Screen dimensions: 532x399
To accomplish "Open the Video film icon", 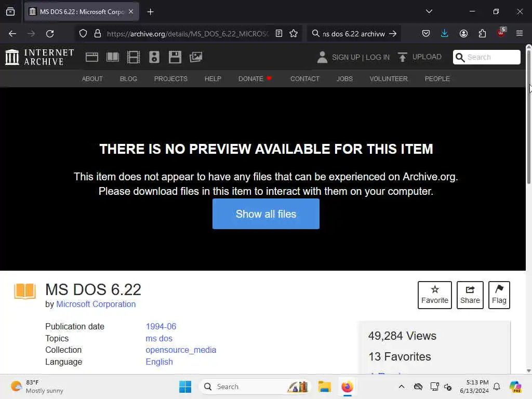I will click(x=134, y=57).
